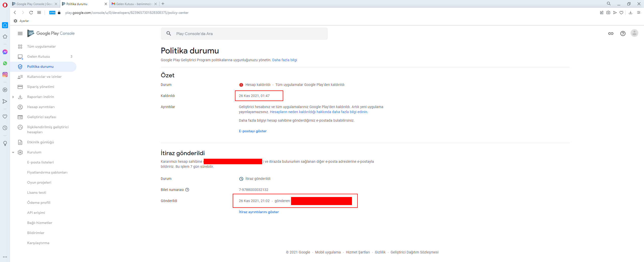Go back to the previous page

pos(15,13)
